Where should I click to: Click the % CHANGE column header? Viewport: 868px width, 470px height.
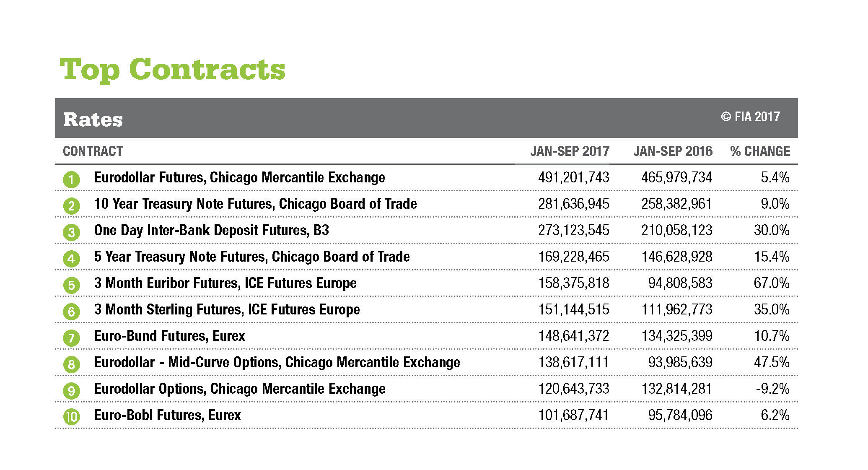click(760, 151)
